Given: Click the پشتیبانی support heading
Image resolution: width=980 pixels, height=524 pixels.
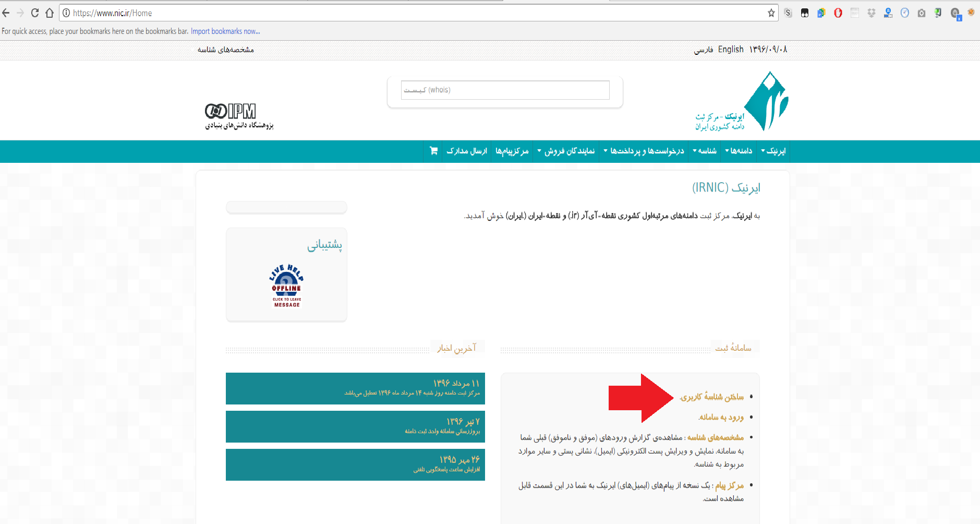Looking at the screenshot, I should coord(324,245).
